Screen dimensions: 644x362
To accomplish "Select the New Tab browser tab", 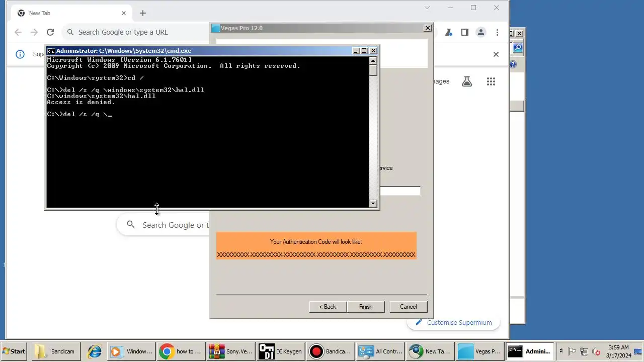I will 70,13.
